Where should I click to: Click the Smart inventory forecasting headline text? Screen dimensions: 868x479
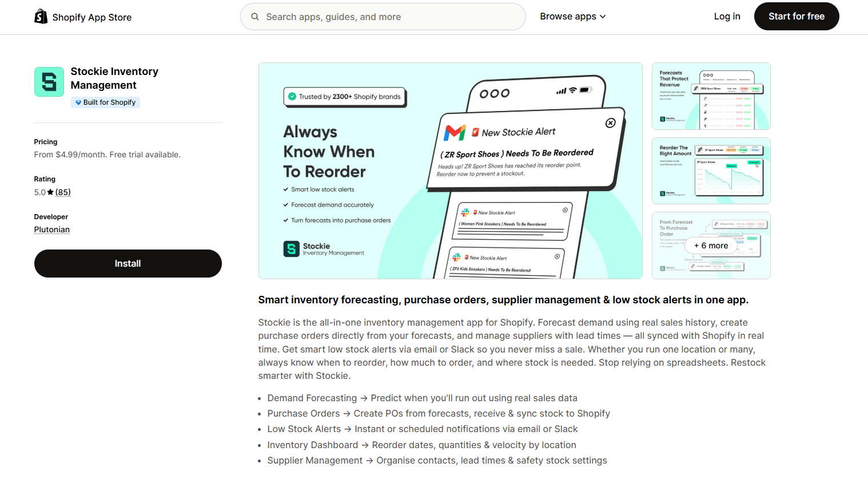click(503, 300)
